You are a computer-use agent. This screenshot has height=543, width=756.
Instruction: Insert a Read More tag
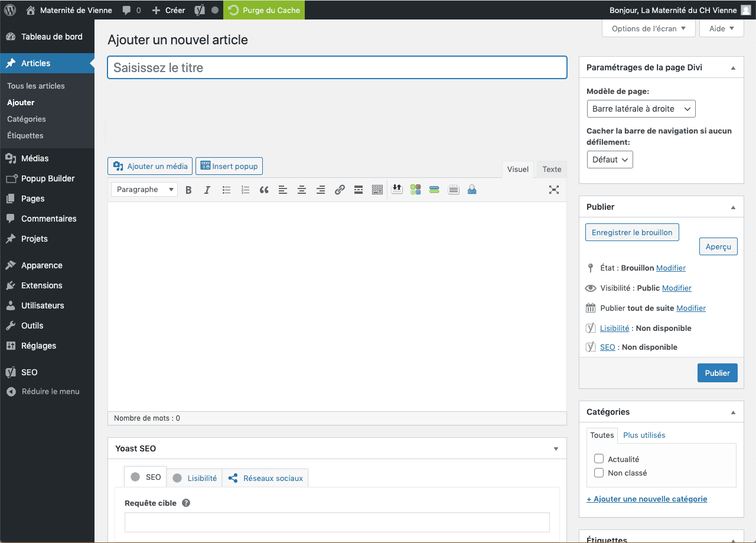(358, 190)
